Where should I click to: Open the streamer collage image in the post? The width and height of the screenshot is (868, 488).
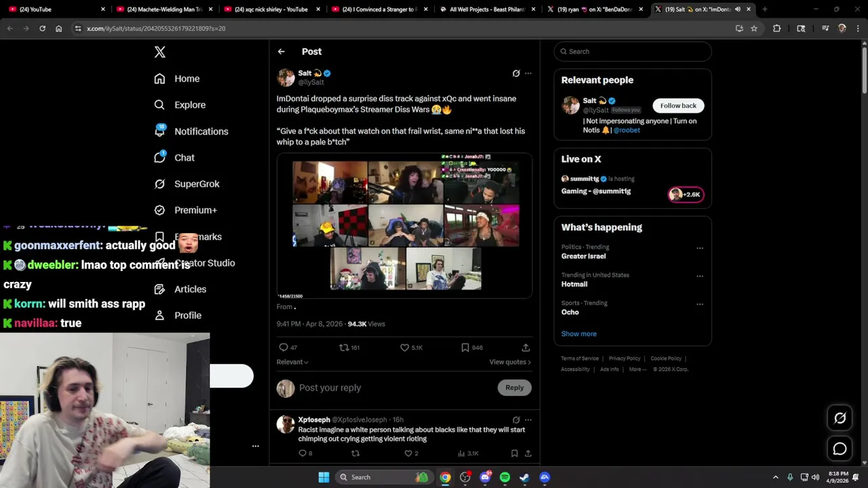coord(405,226)
